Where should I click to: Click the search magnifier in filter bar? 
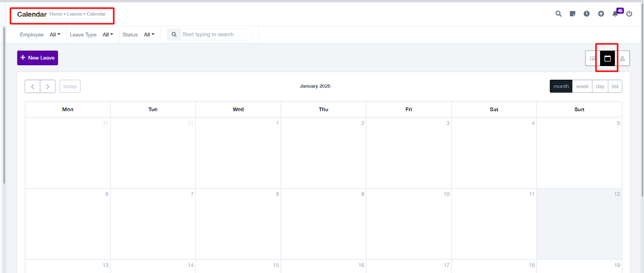tap(174, 35)
